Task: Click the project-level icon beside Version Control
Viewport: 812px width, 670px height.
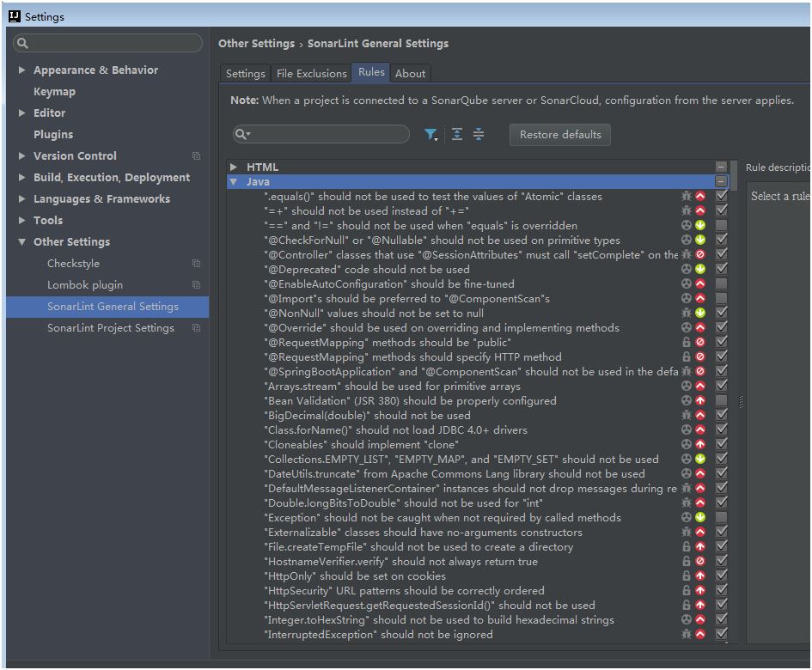Action: (x=196, y=156)
